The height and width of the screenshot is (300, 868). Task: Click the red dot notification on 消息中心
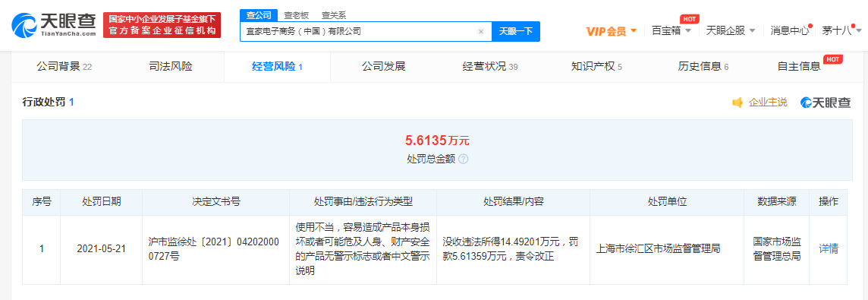click(810, 26)
